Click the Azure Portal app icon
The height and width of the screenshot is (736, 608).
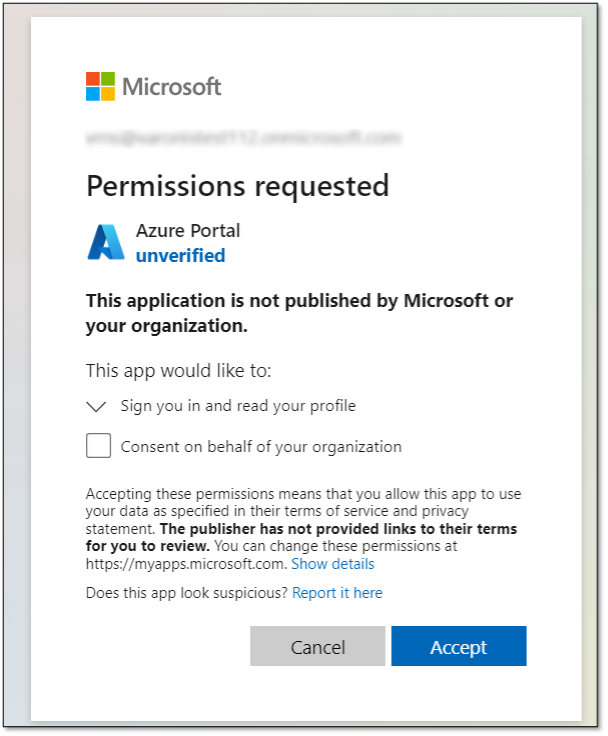coord(105,243)
